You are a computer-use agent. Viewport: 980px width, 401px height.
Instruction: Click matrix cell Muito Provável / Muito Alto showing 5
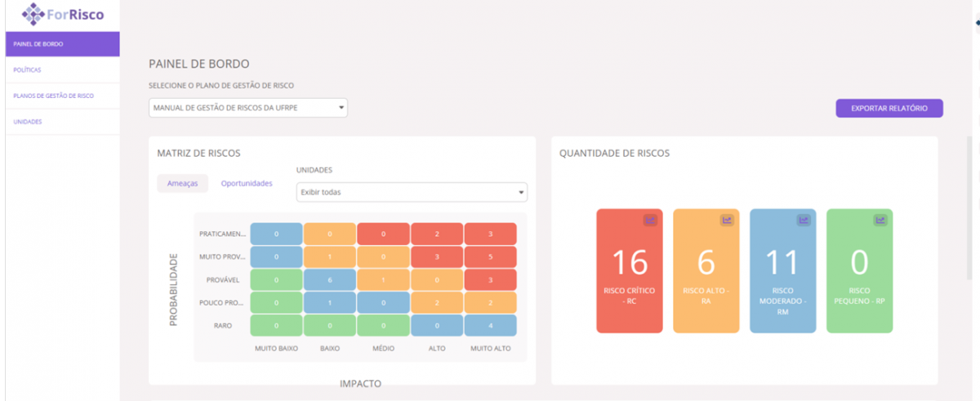pos(490,257)
